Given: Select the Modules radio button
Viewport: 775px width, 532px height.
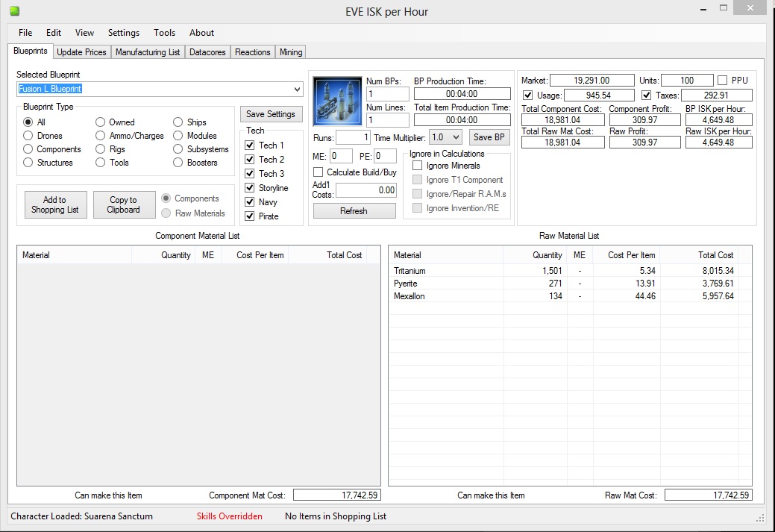Looking at the screenshot, I should (178, 136).
